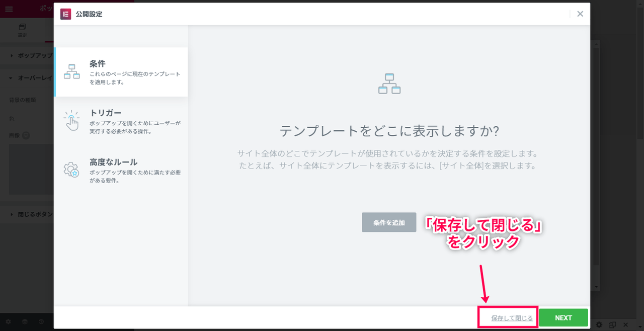The image size is (644, 331).
Task: Click the conditions hierarchy icon in sidebar
Action: coord(72,72)
